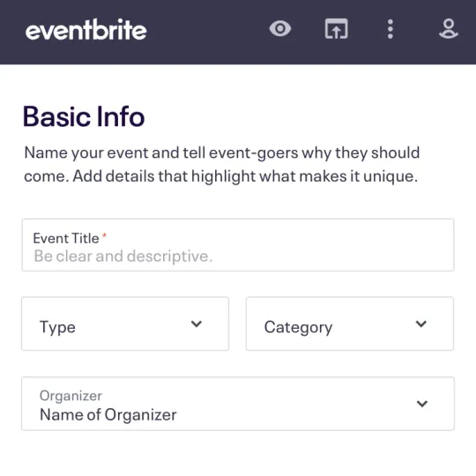Image resolution: width=476 pixels, height=476 pixels.
Task: Preview the event with the eye icon
Action: pos(280,29)
